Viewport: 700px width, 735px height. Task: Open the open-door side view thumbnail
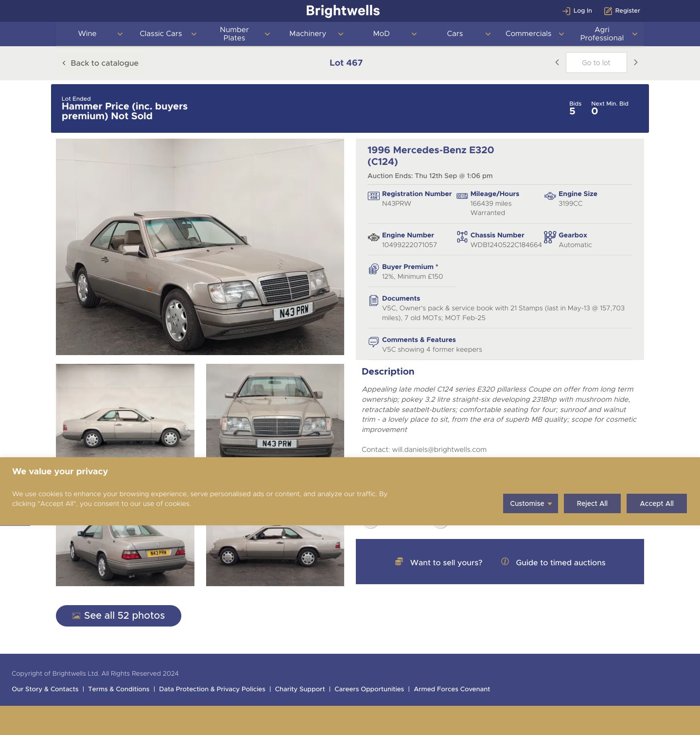tap(275, 556)
